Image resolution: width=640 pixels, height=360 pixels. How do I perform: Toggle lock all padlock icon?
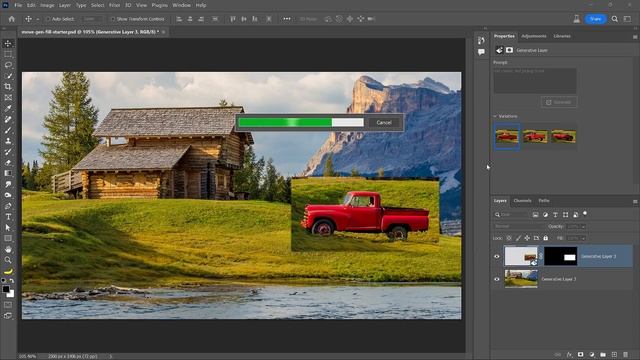pos(546,238)
